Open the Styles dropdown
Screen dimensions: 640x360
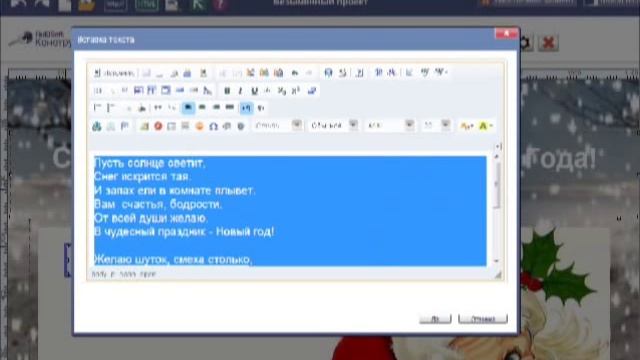pos(278,125)
